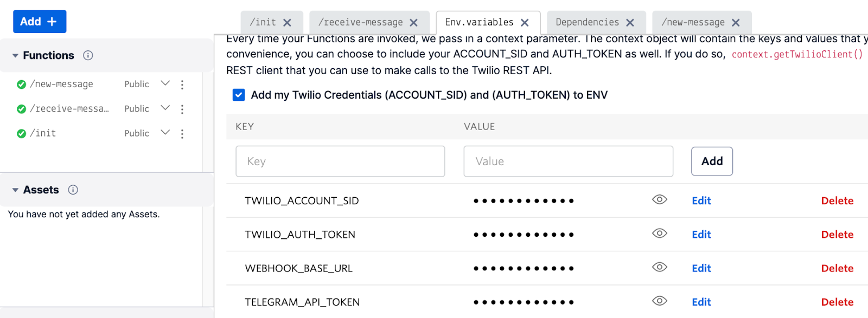This screenshot has width=868, height=318.
Task: Collapse the Assets section
Action: click(x=15, y=190)
